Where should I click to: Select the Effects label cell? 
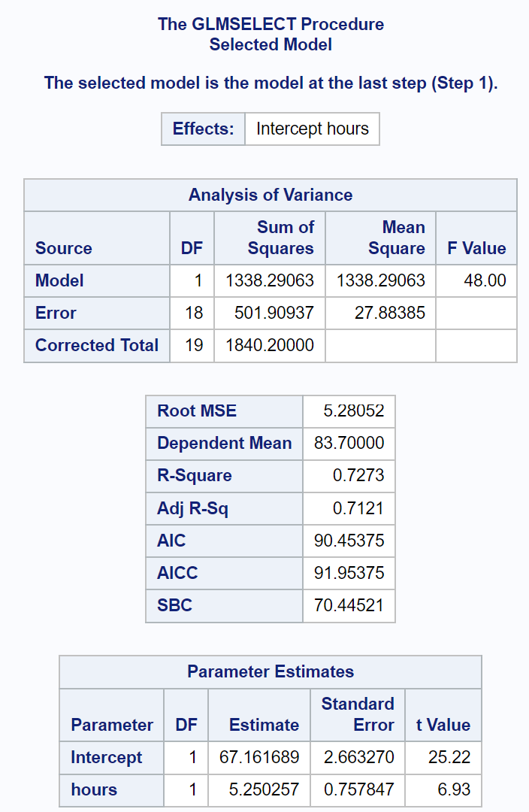(x=204, y=129)
